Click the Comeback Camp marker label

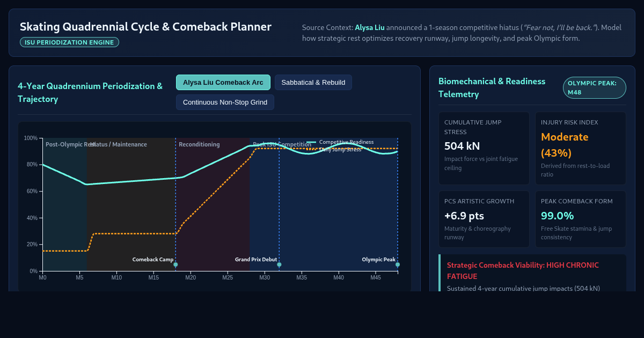[153, 260]
